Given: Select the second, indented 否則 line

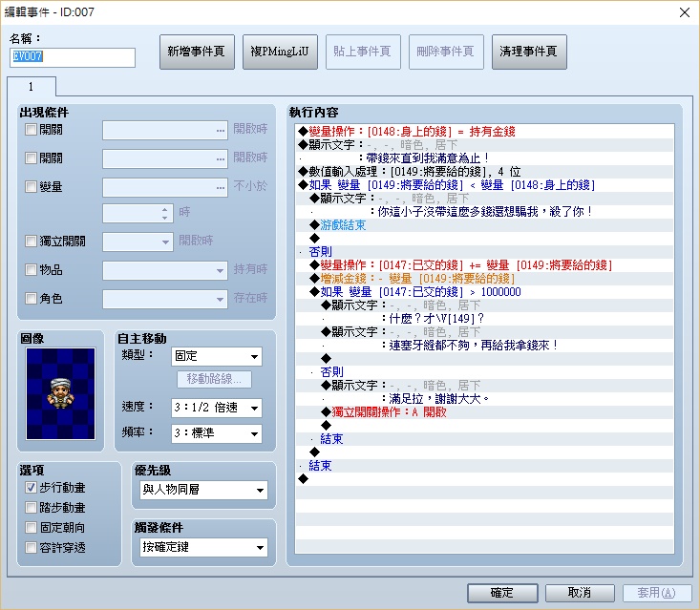Looking at the screenshot, I should click(x=485, y=372).
